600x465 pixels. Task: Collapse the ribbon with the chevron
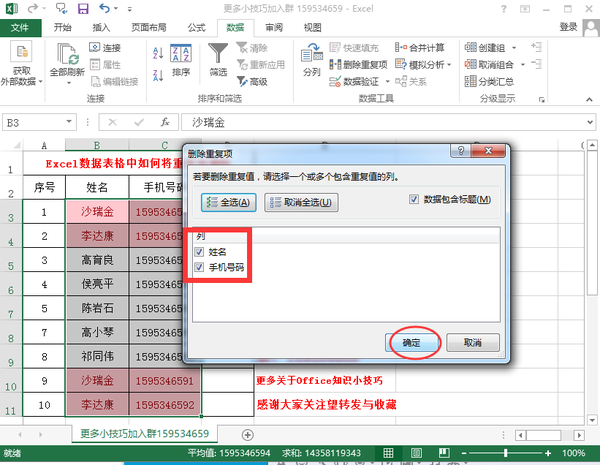[589, 99]
